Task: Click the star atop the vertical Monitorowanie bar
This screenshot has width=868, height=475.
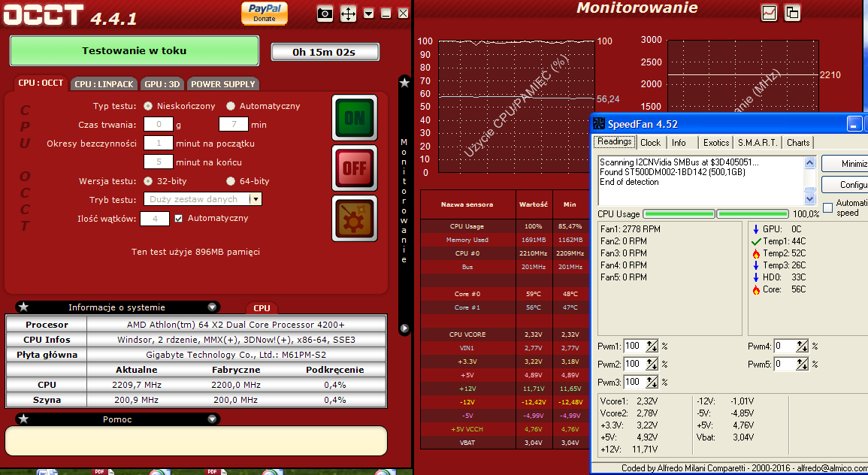Action: (404, 83)
